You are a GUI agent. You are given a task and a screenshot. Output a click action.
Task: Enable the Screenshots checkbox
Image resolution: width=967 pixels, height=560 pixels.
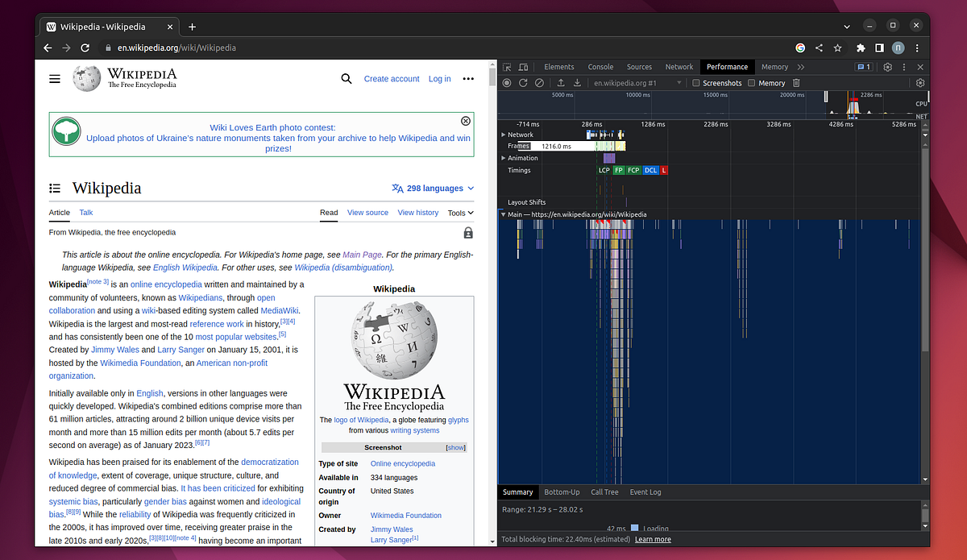tap(697, 83)
